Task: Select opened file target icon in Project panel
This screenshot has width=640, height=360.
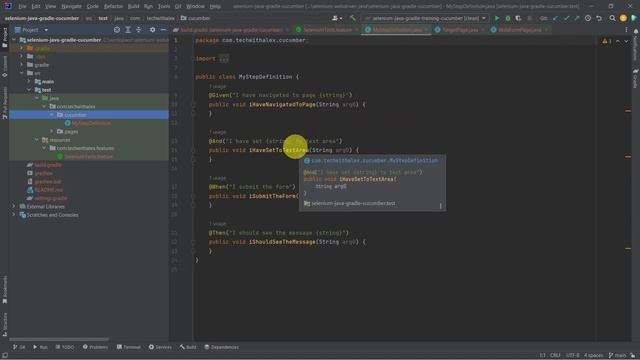Action: pyautogui.click(x=117, y=30)
